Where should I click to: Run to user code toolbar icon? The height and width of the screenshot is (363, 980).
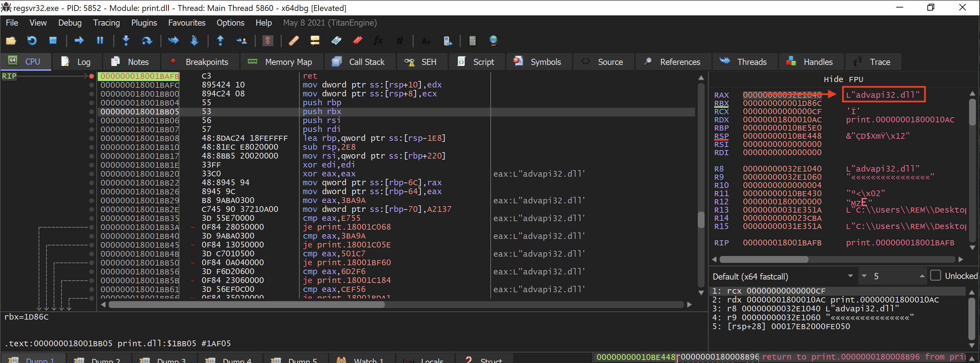click(x=242, y=40)
